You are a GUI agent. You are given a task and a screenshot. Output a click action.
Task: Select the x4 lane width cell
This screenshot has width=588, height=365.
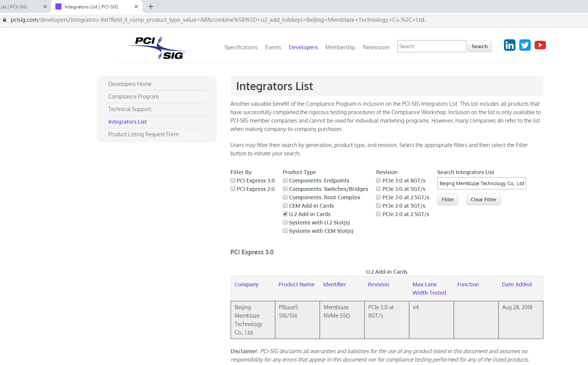431,320
